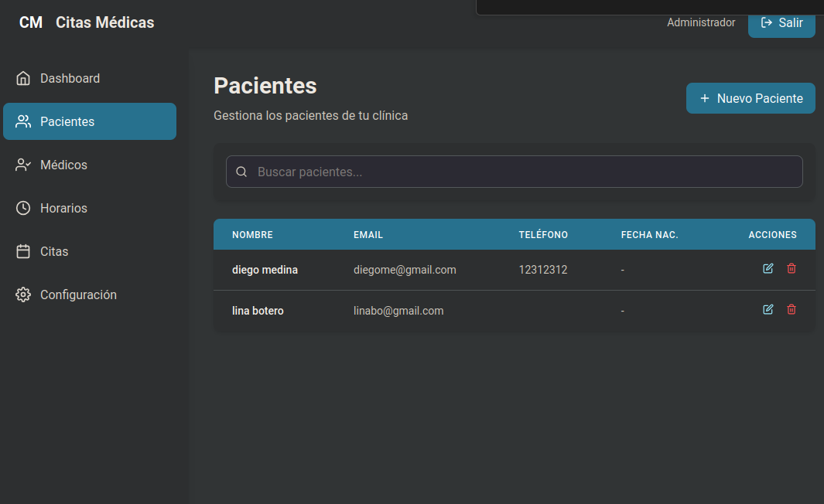Click the Horarios clock icon
The height and width of the screenshot is (504, 824).
(x=23, y=208)
